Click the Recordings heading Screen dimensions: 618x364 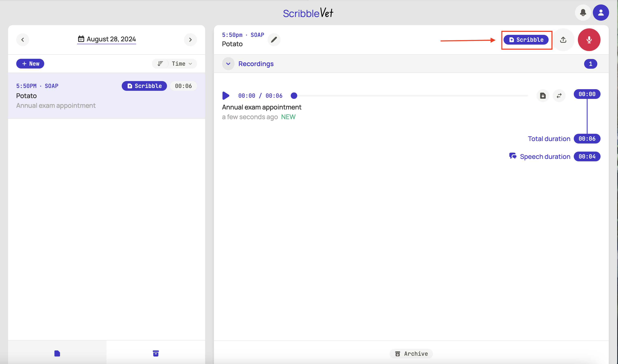[256, 64]
